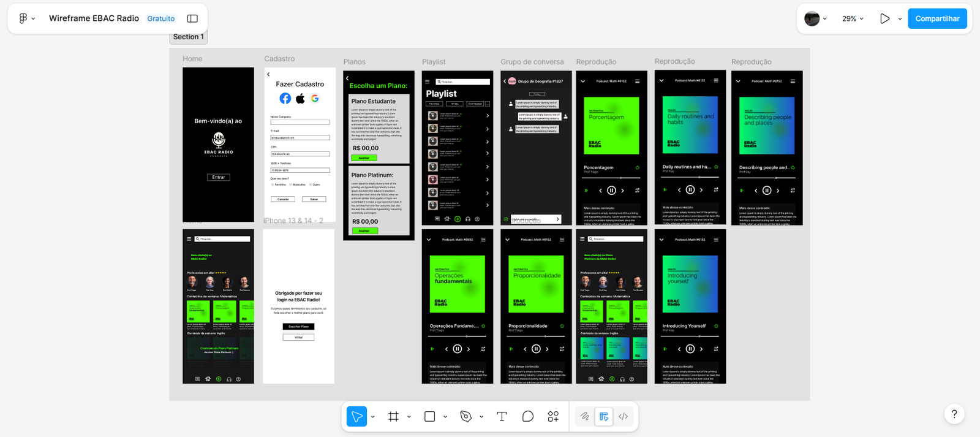Click the Present play button
This screenshot has height=437, width=980.
(884, 18)
